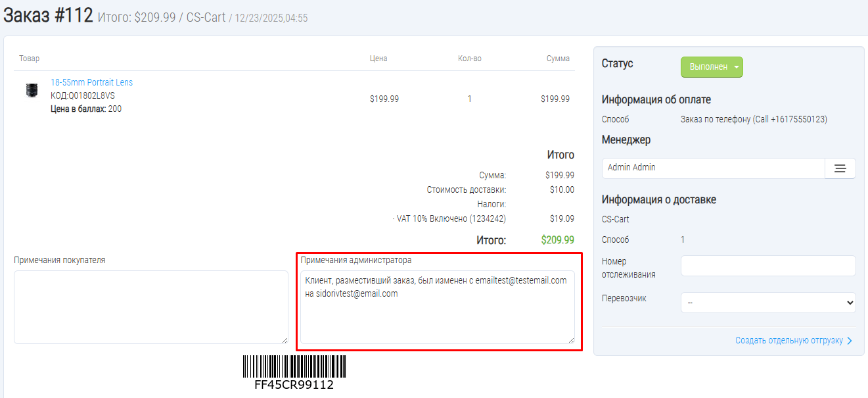Viewport: 868px width, 398px height.
Task: Click the Товар column header
Action: 29,59
